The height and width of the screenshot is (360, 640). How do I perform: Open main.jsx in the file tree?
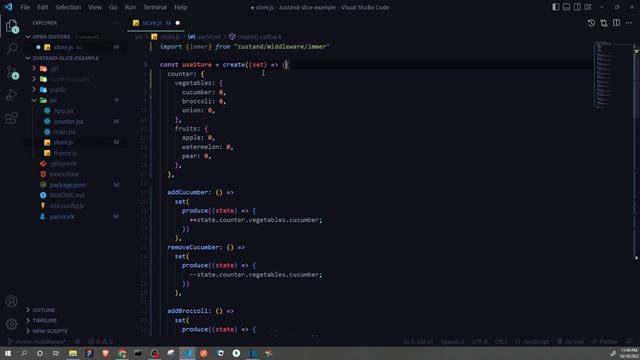click(64, 132)
